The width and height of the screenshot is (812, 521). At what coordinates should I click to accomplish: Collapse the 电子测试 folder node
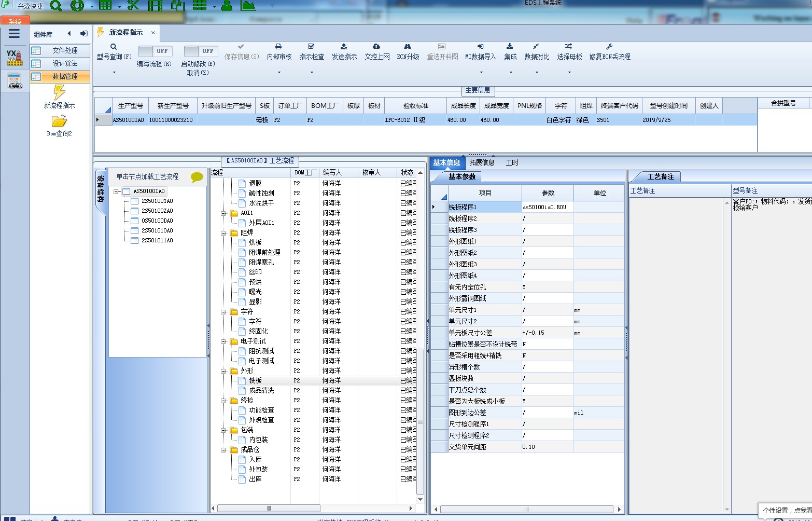[x=224, y=341]
